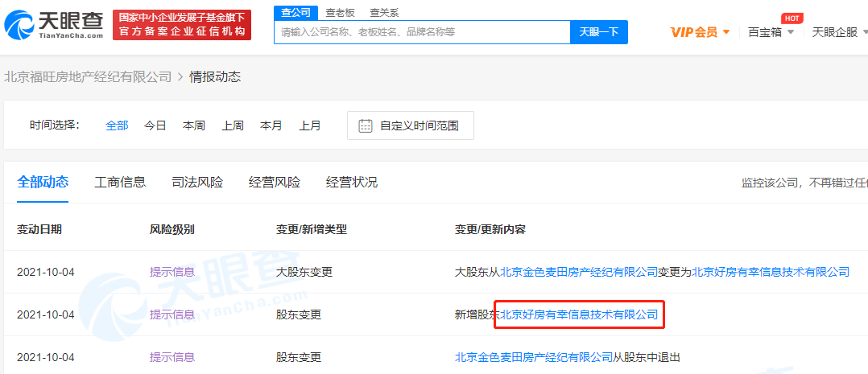Open 北京好房有幸 link in 大股东变更 row

pos(771,272)
